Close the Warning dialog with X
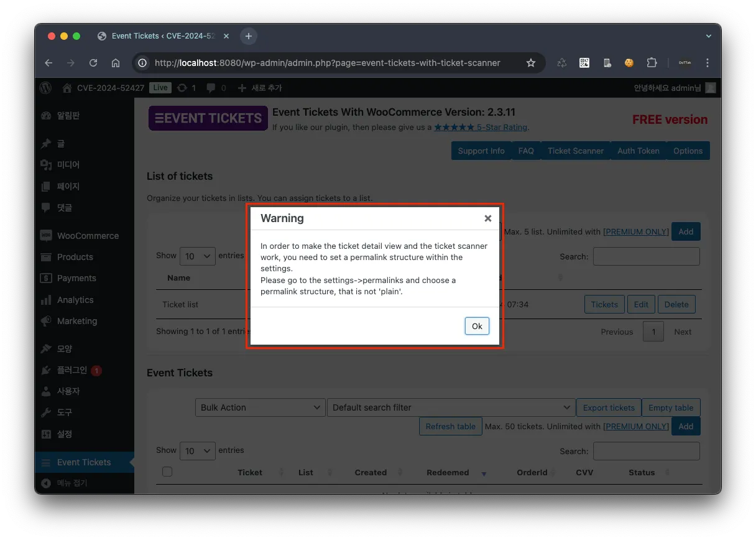756x540 pixels. tap(488, 218)
